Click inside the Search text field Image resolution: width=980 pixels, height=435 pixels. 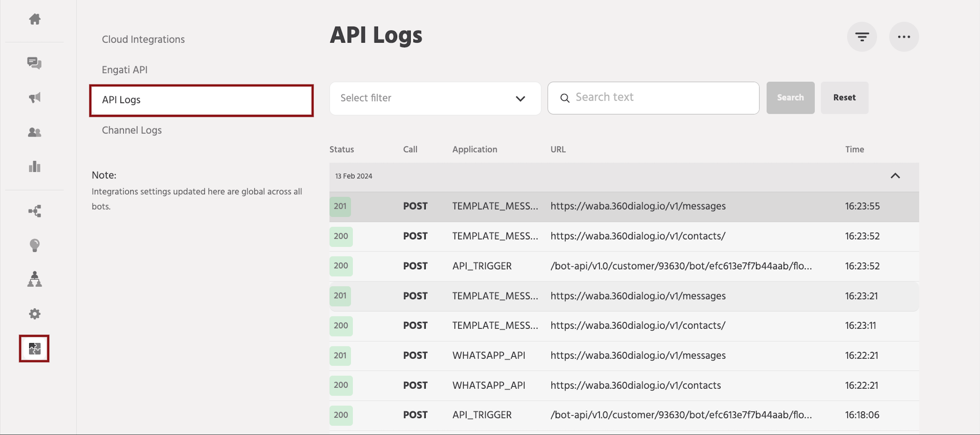(x=653, y=97)
